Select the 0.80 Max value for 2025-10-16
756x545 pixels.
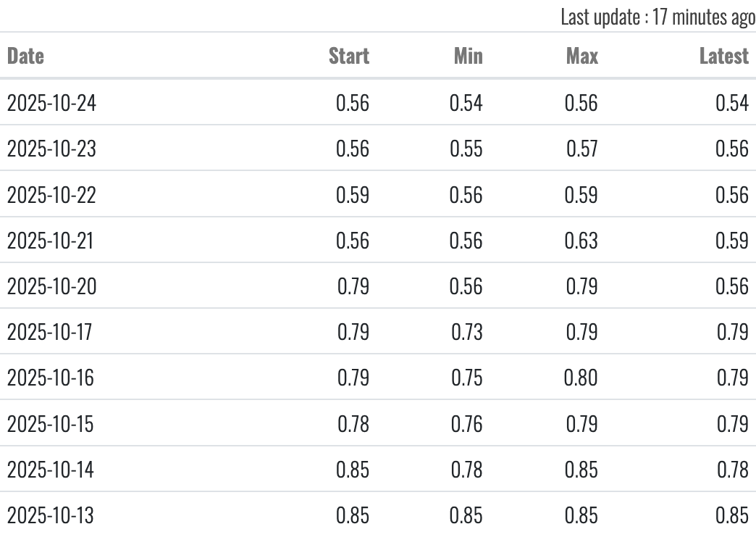click(581, 378)
